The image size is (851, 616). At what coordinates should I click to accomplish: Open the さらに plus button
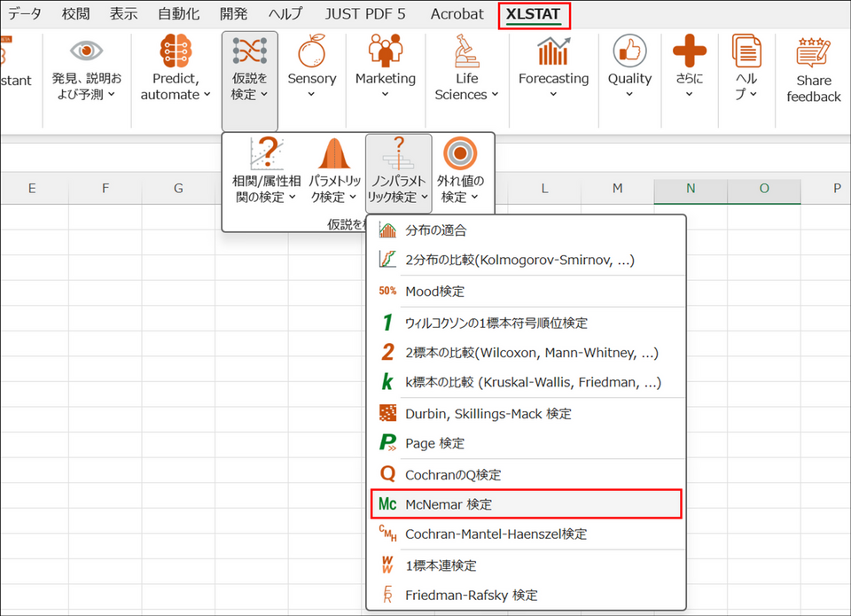click(689, 53)
